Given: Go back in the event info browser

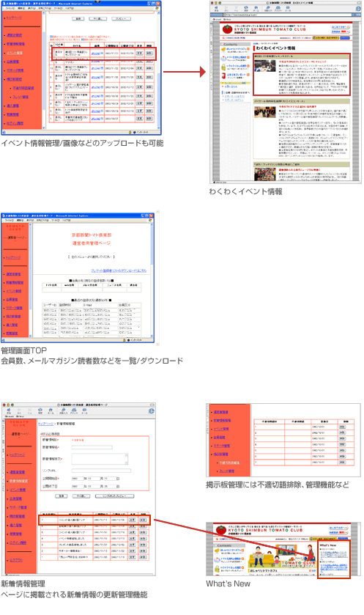Looking at the screenshot, I should (216, 8).
